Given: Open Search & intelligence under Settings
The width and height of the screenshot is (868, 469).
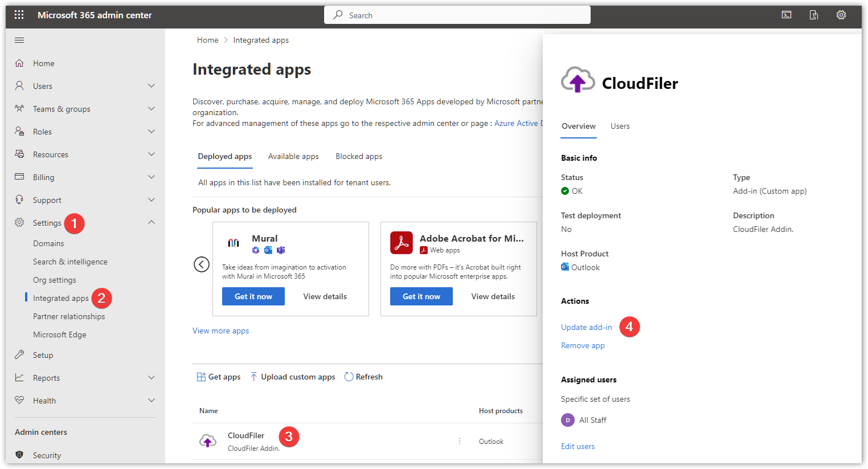Looking at the screenshot, I should point(70,262).
